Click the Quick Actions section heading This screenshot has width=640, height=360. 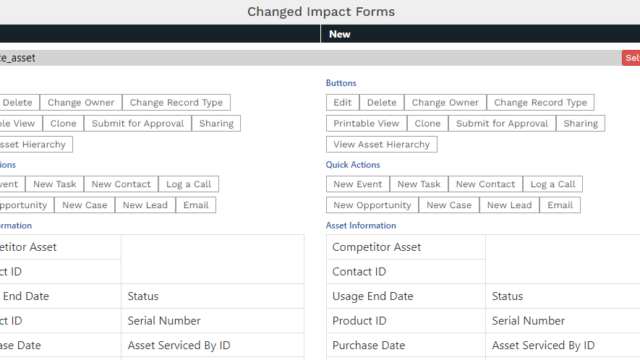(353, 164)
